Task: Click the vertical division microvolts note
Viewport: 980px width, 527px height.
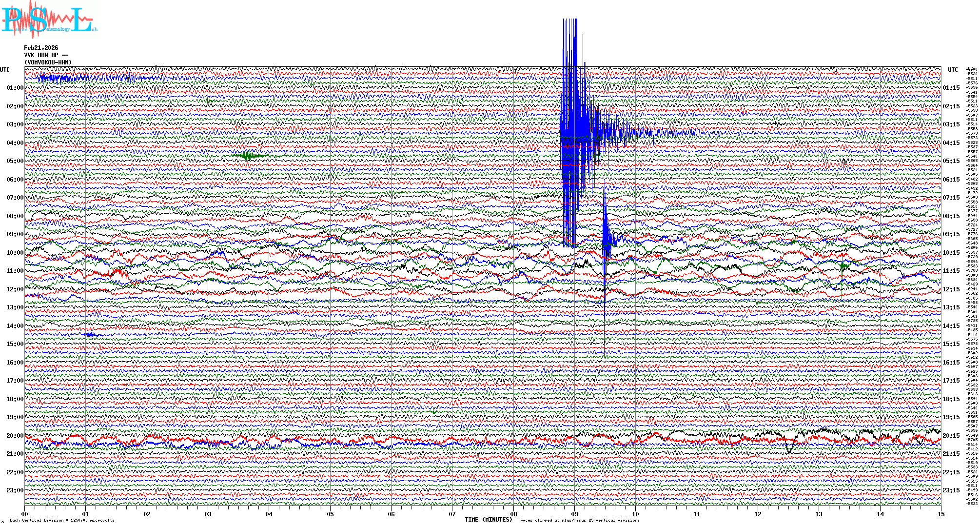Action: (62, 520)
